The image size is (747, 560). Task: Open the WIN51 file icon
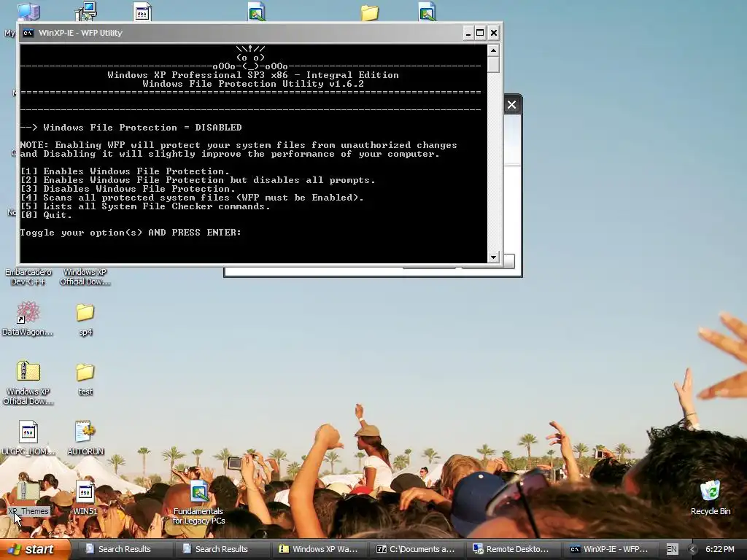[x=85, y=497]
